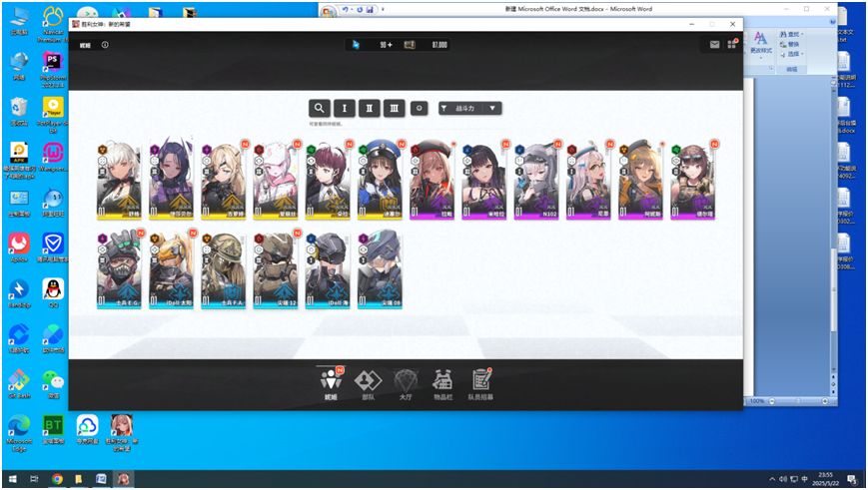Screen dimensions: 868x490
Task: Switch to the 大厅 lobby tab
Action: click(x=406, y=384)
